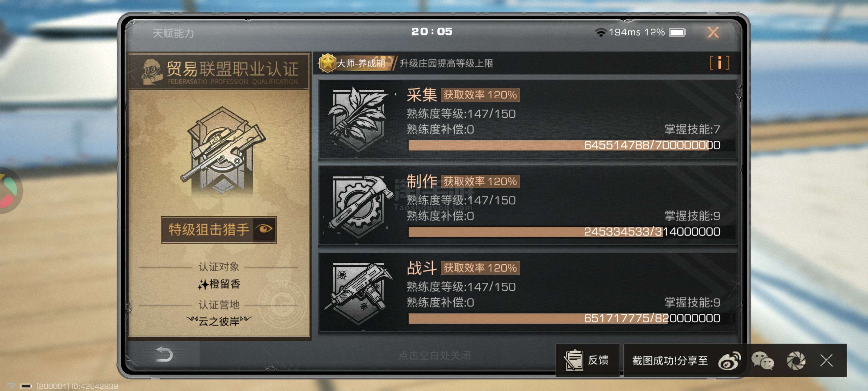Screen dimensions: 868x391
Task: Click the back arrow icon
Action: 164,354
